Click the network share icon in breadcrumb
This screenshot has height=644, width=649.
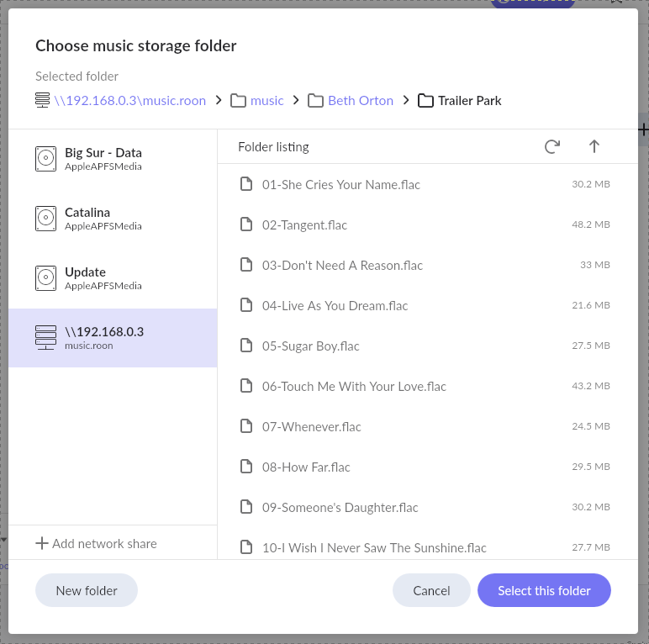(x=42, y=100)
